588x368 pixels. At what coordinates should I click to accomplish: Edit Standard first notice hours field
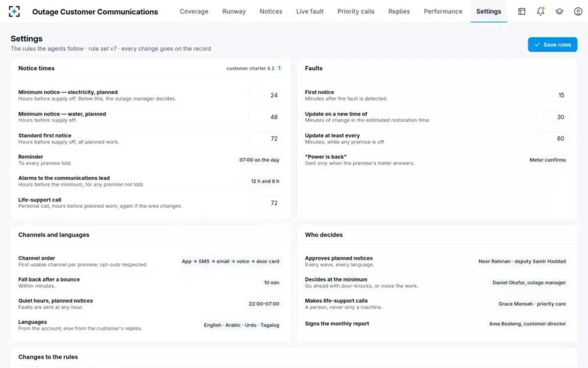(x=266, y=138)
